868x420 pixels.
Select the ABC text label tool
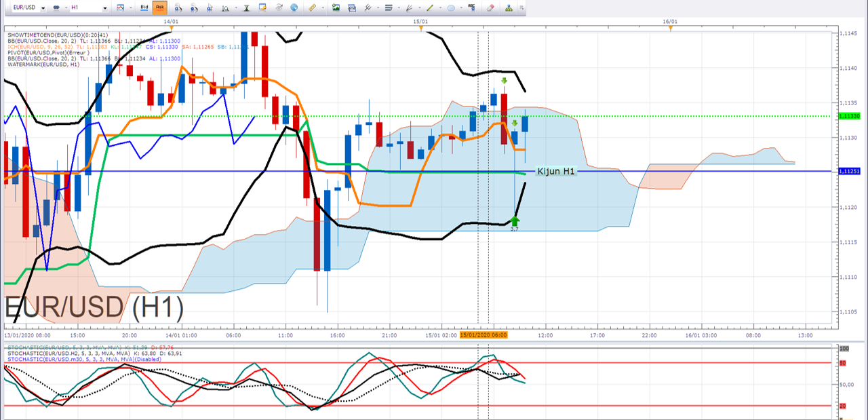pos(471,7)
